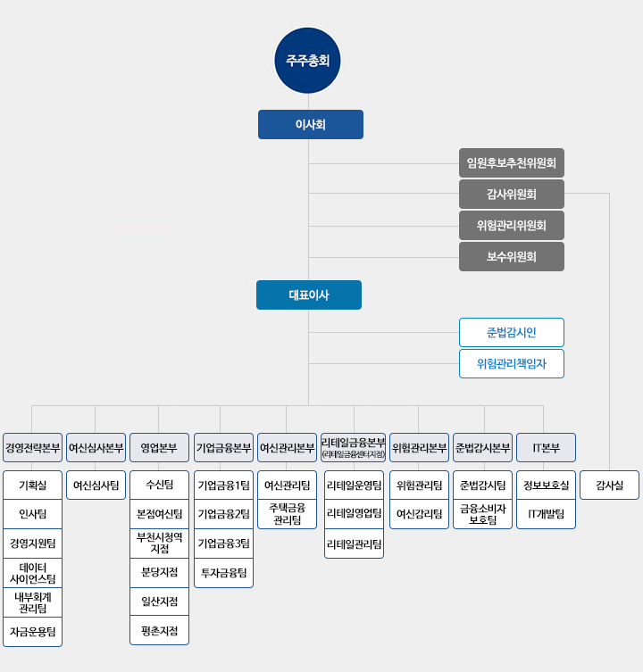Select the IT본부 division header
The image size is (643, 672).
(546, 448)
